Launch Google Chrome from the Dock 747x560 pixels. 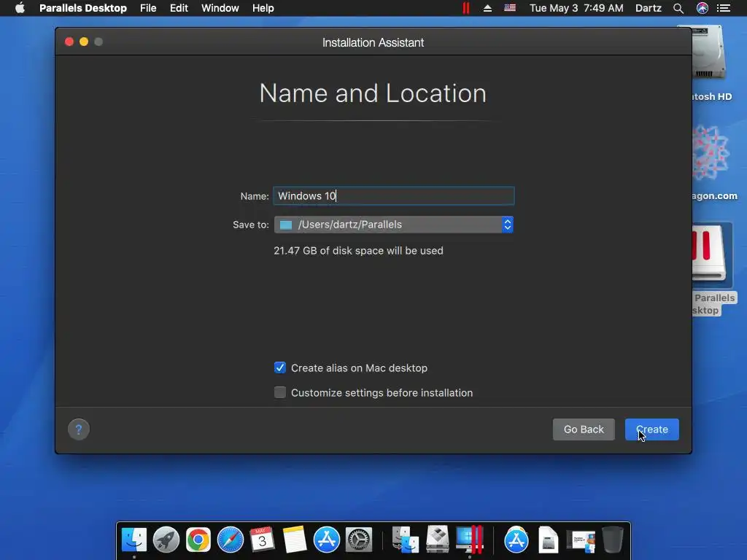tap(198, 540)
